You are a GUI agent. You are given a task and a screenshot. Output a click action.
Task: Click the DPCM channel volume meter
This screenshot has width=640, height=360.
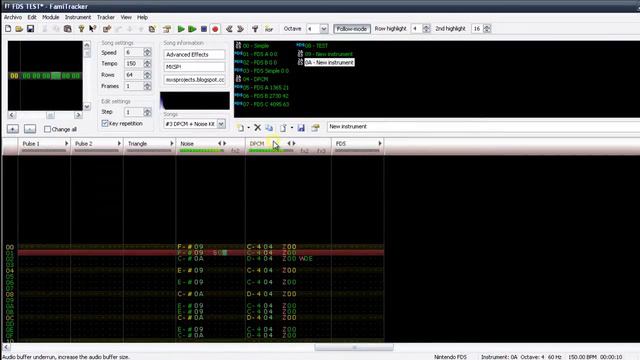click(x=271, y=151)
